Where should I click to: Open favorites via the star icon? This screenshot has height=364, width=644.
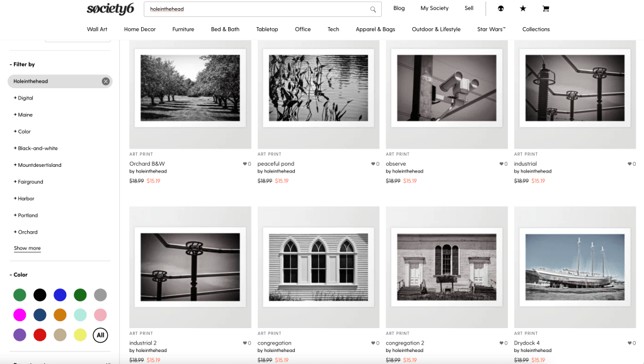(523, 9)
